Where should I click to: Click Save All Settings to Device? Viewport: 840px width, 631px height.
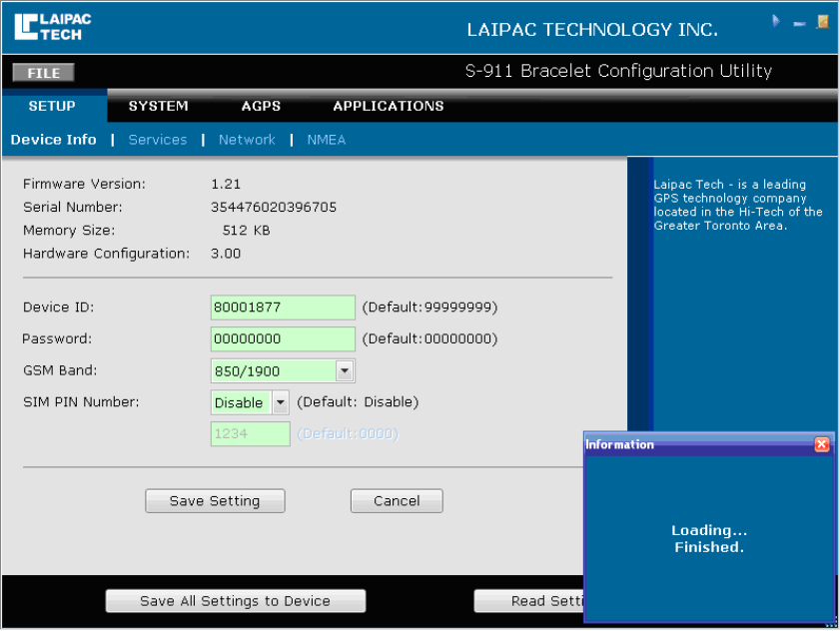236,601
